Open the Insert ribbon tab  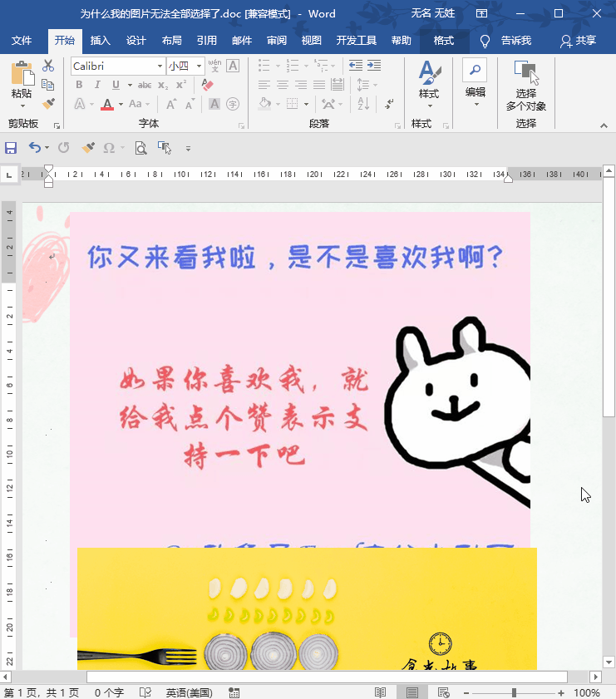tap(100, 41)
